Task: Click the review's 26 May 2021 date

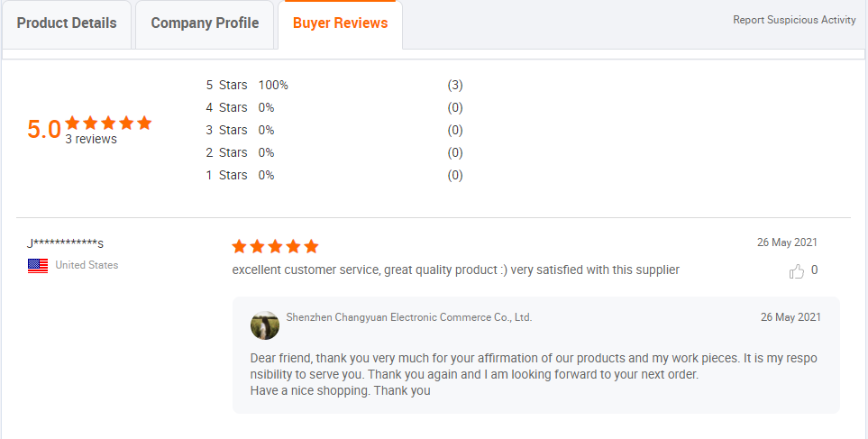Action: tap(787, 242)
